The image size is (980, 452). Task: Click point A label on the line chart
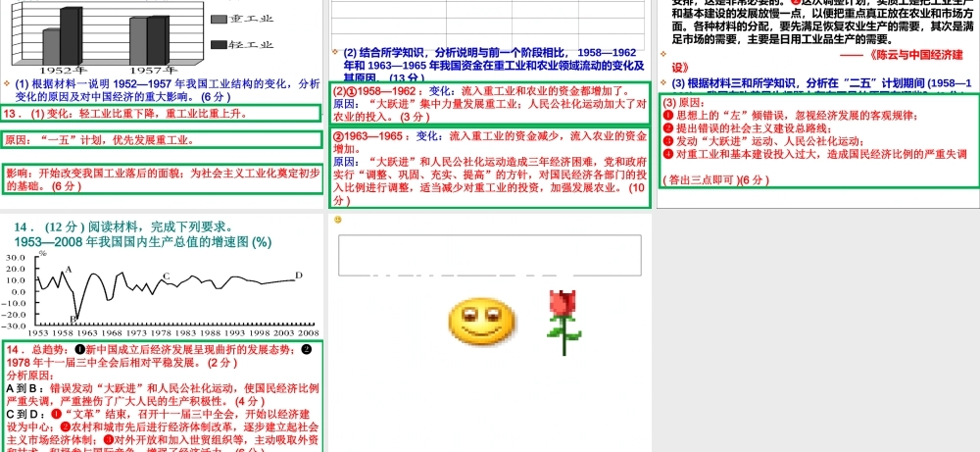pos(69,270)
